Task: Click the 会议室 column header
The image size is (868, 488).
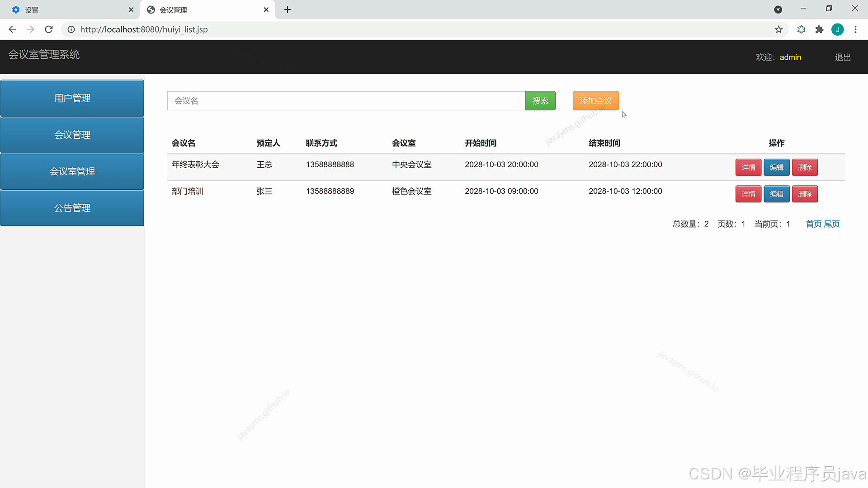Action: tap(404, 143)
